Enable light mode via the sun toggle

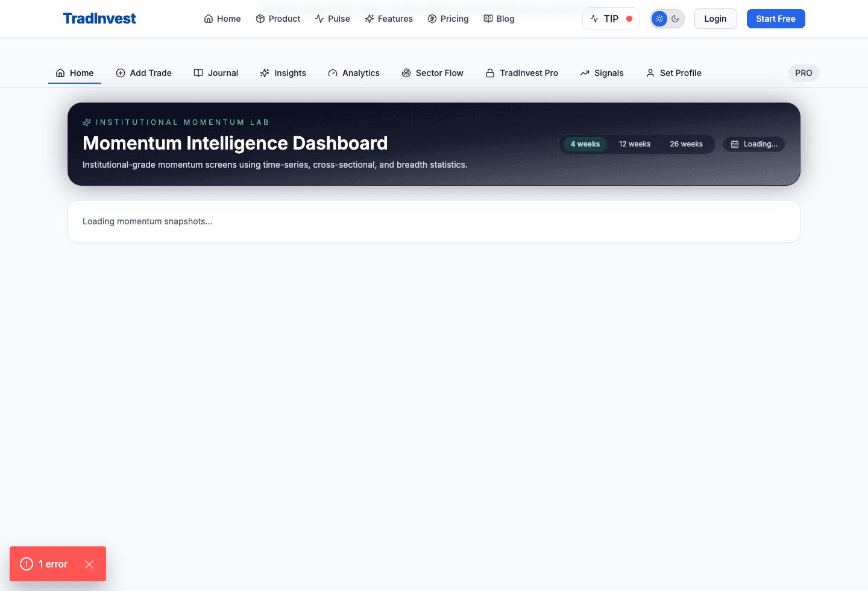659,19
